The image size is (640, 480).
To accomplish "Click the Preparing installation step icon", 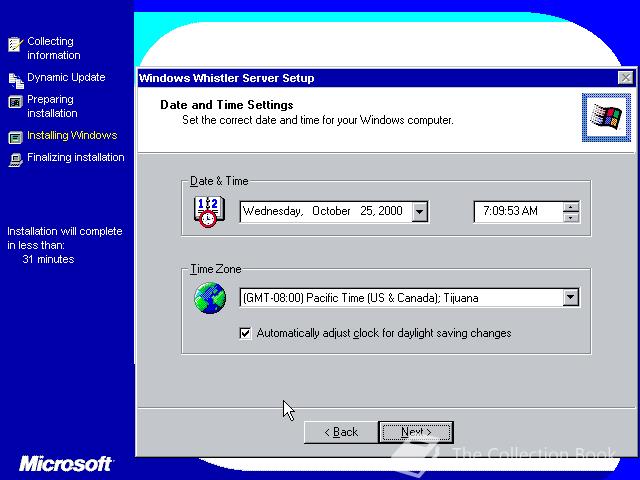I will click(16, 102).
